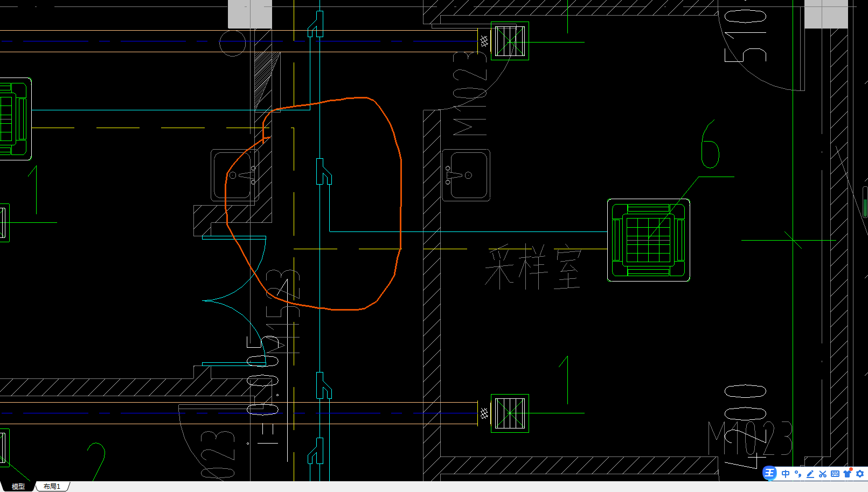
Task: Select the hash damper symbol beside bottom diffuser
Action: (x=484, y=413)
